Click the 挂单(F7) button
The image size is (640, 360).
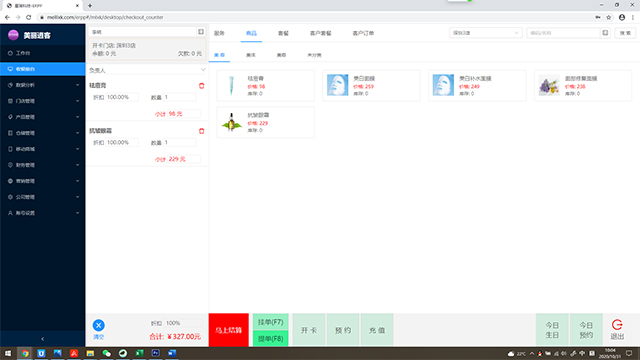[x=271, y=322]
